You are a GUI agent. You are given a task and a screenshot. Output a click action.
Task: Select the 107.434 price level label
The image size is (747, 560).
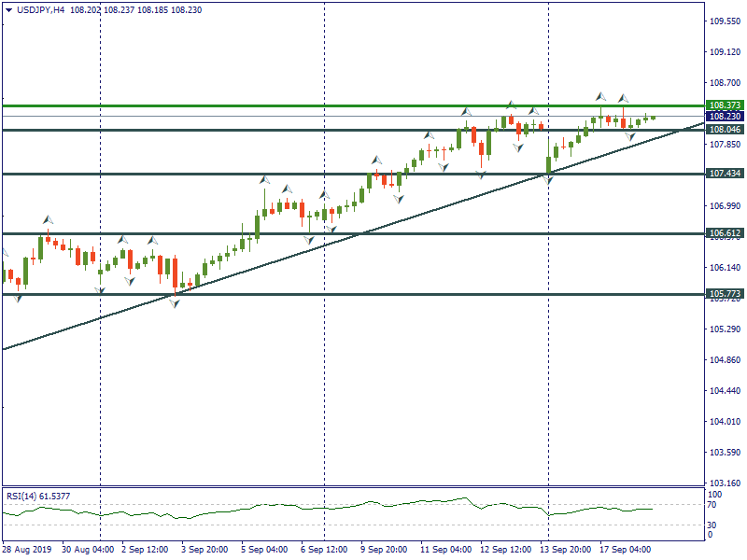coord(725,174)
